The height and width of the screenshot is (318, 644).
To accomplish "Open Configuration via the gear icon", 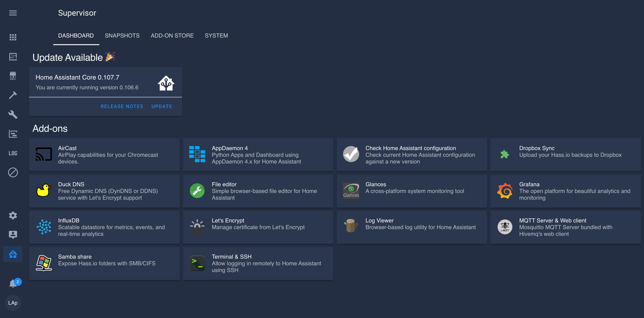I will [x=13, y=215].
